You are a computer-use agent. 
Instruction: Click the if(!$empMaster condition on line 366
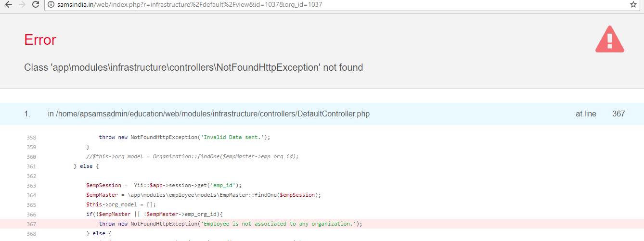(154, 214)
